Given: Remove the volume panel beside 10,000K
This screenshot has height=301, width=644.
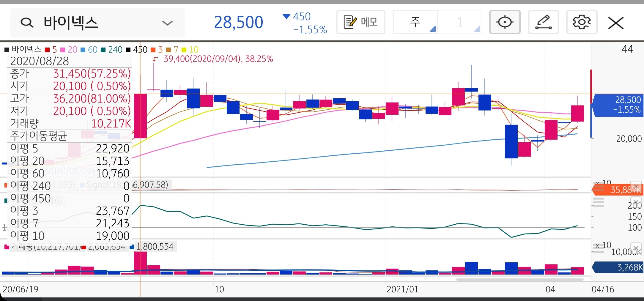Looking at the screenshot, I should tap(636, 248).
